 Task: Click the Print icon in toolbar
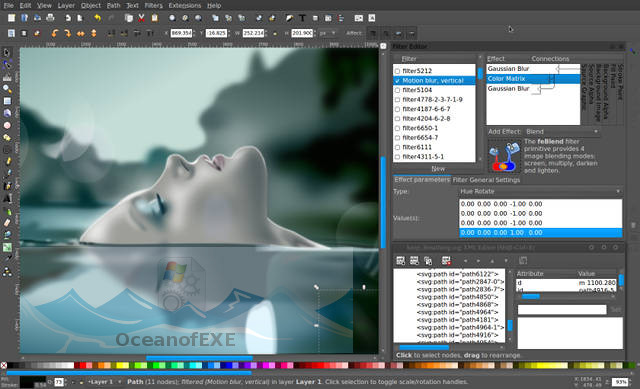click(50, 18)
